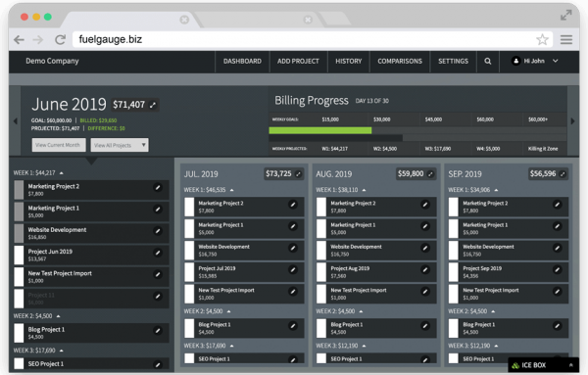Image resolution: width=588 pixels, height=375 pixels.
Task: Edit New Test Project Import in June
Action: (158, 274)
